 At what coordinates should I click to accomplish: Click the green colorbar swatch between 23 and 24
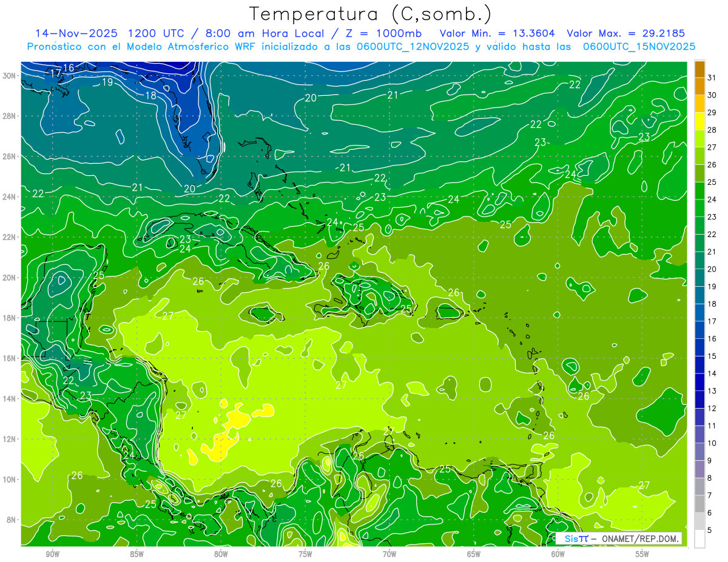click(x=699, y=208)
